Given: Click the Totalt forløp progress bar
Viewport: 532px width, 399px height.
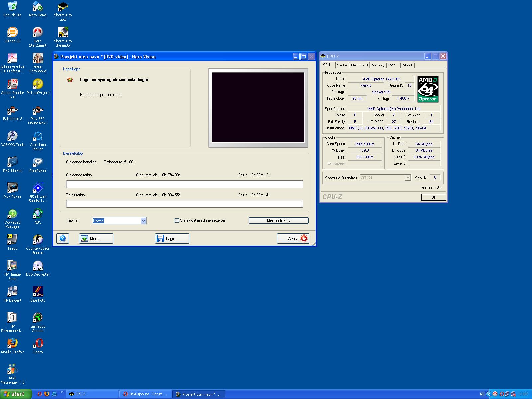Looking at the screenshot, I should click(185, 204).
